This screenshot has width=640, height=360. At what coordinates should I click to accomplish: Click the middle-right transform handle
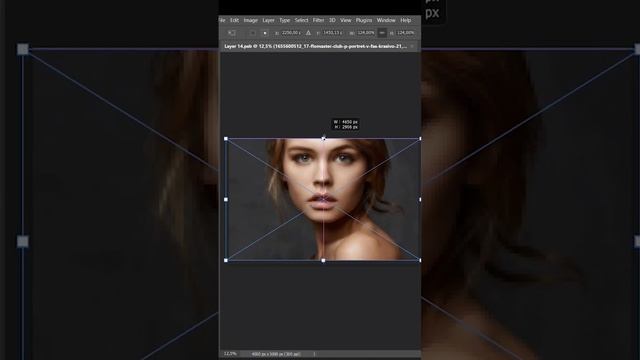tap(420, 200)
